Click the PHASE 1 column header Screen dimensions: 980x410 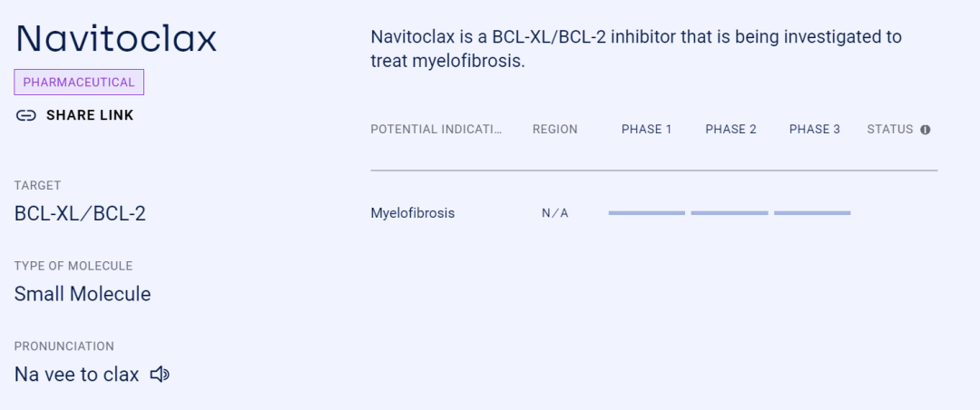point(646,130)
